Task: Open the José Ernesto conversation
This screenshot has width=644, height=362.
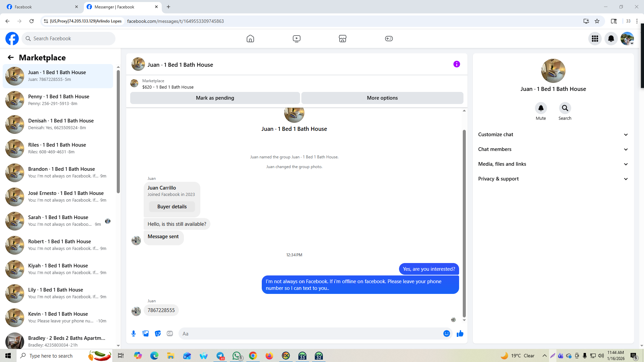Action: [x=58, y=197]
